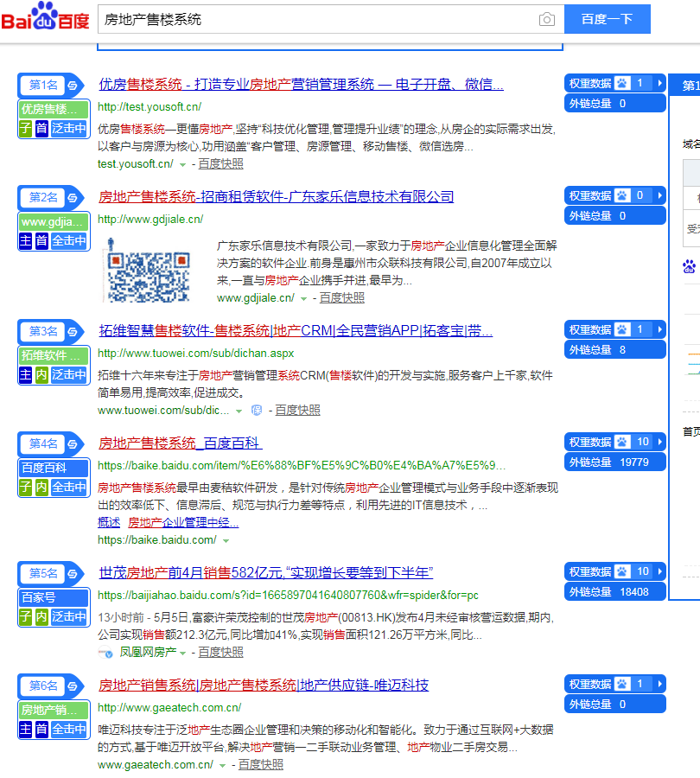
Task: Click 外链总量 18408 badge
Action: click(x=614, y=592)
